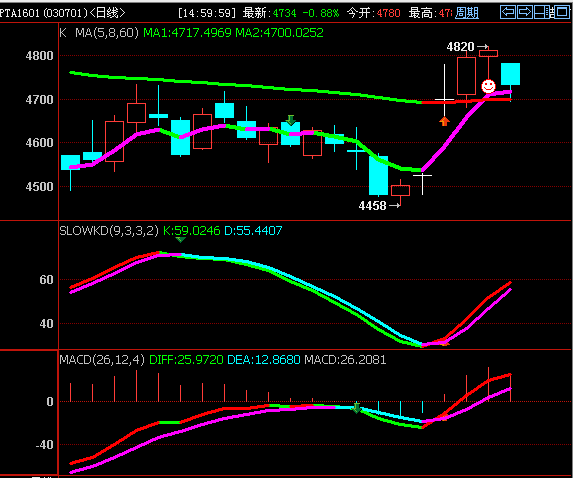573x478 pixels.
Task: Click DIFF:25.9720 value
Action: [x=186, y=360]
